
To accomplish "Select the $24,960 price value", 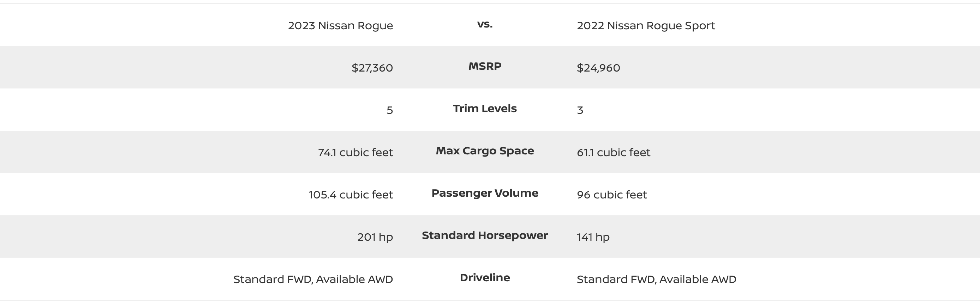I will tap(598, 68).
